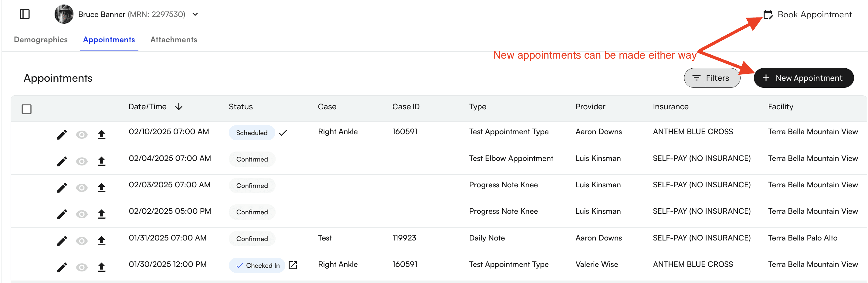This screenshot has width=868, height=283.
Task: Click the Book Appointment calendar icon
Action: point(768,15)
